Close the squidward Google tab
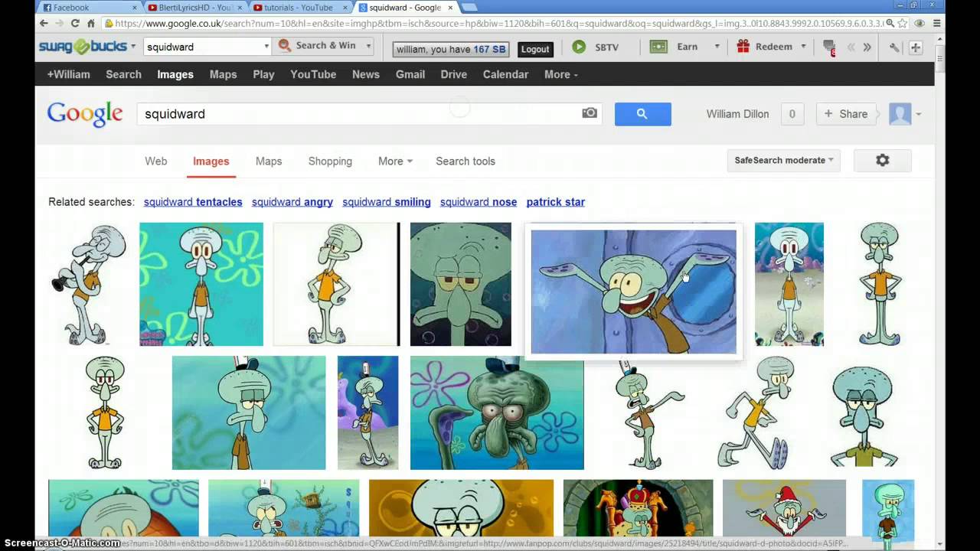 pos(450,8)
